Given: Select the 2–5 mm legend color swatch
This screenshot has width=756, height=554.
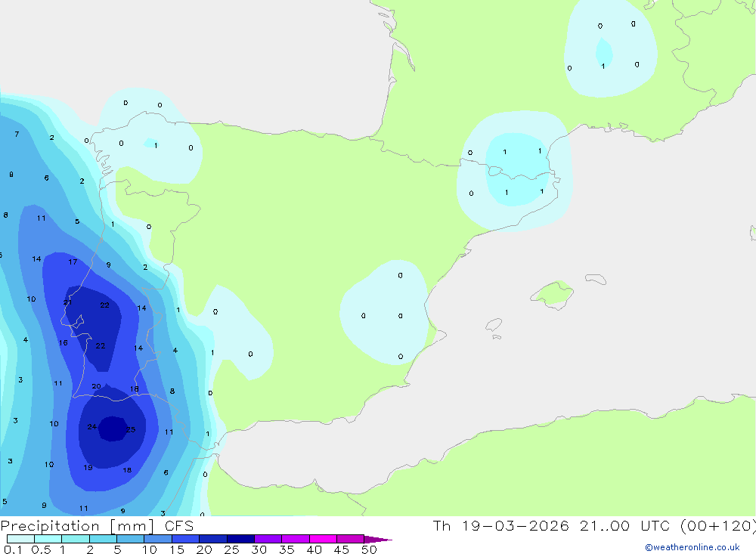Looking at the screenshot, I should pos(103,539).
